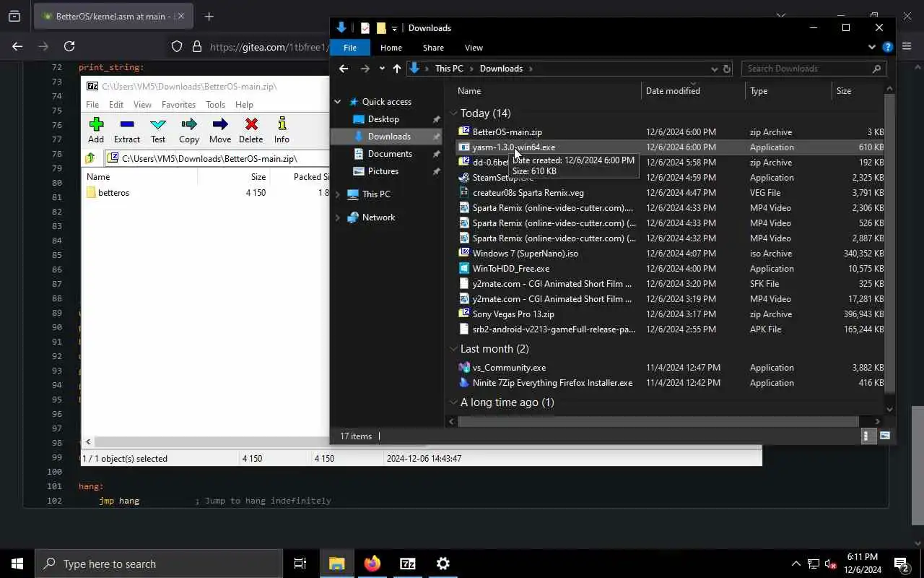924x578 pixels.
Task: Click the Add button in 7-Zip toolbar
Action: pos(96,131)
